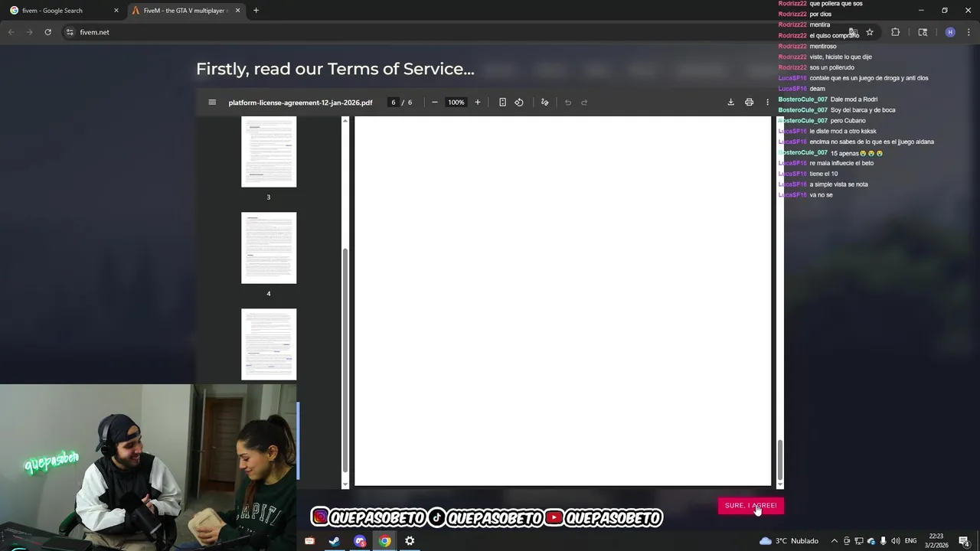980x551 pixels.
Task: Open Discord from the taskbar
Action: tap(360, 541)
